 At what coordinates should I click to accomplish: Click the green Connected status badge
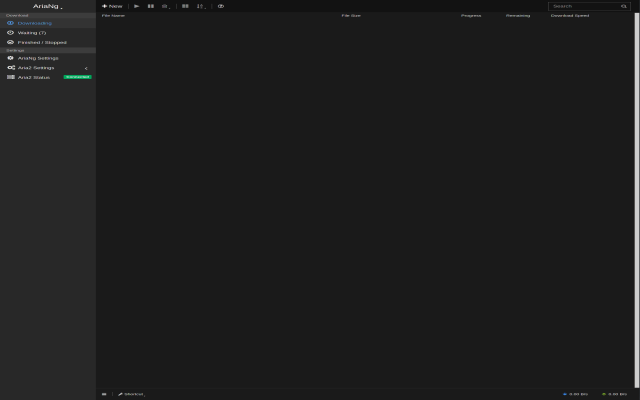pos(78,77)
